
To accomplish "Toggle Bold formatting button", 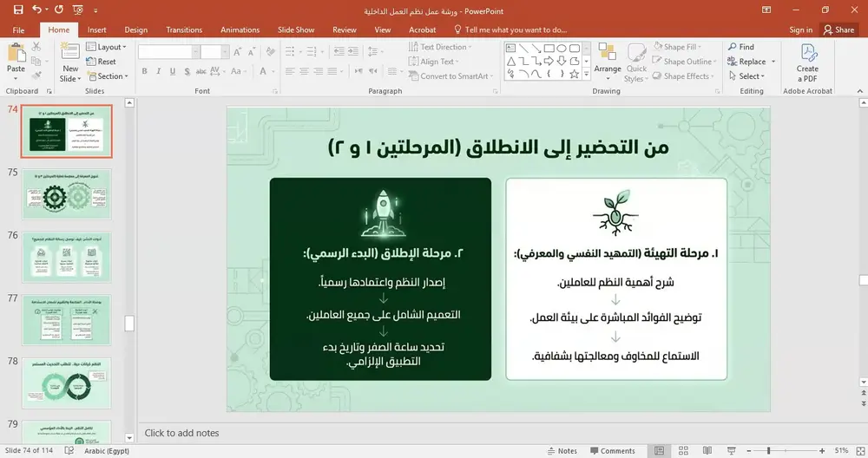I will [144, 71].
